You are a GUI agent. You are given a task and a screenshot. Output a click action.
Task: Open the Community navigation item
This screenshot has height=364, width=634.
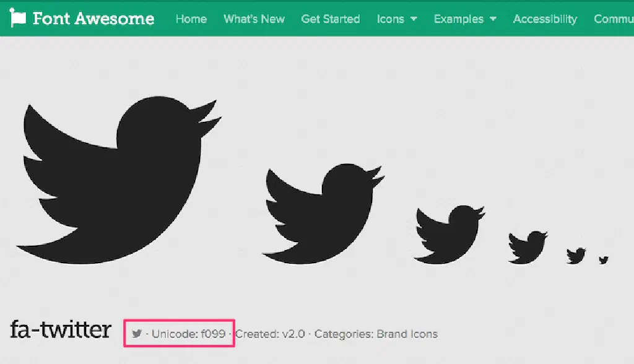pyautogui.click(x=613, y=19)
